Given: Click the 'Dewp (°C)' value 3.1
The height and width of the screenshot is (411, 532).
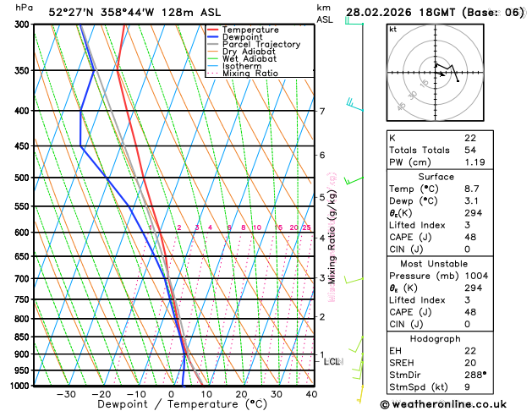Looking at the screenshot, I should click(471, 200).
